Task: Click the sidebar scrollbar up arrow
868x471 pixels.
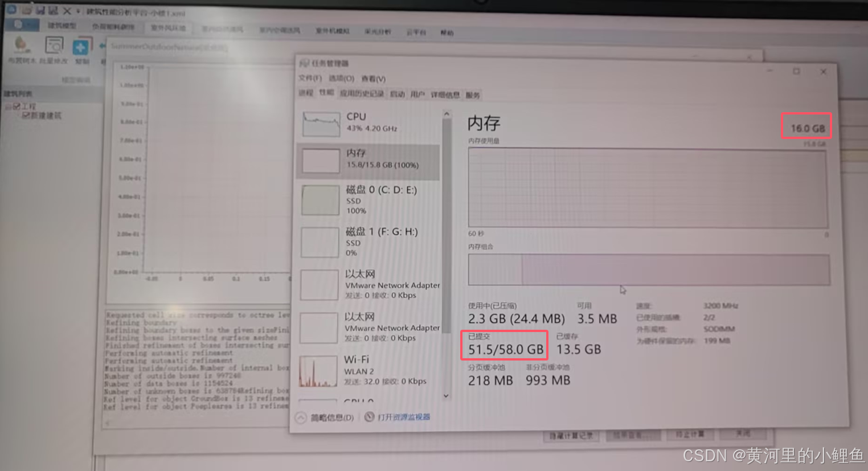Action: (447, 114)
